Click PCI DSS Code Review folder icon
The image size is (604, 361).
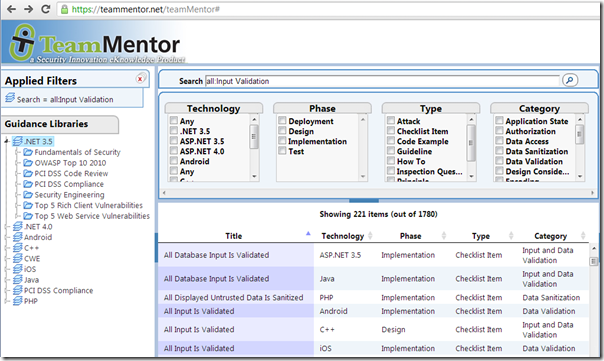point(28,173)
